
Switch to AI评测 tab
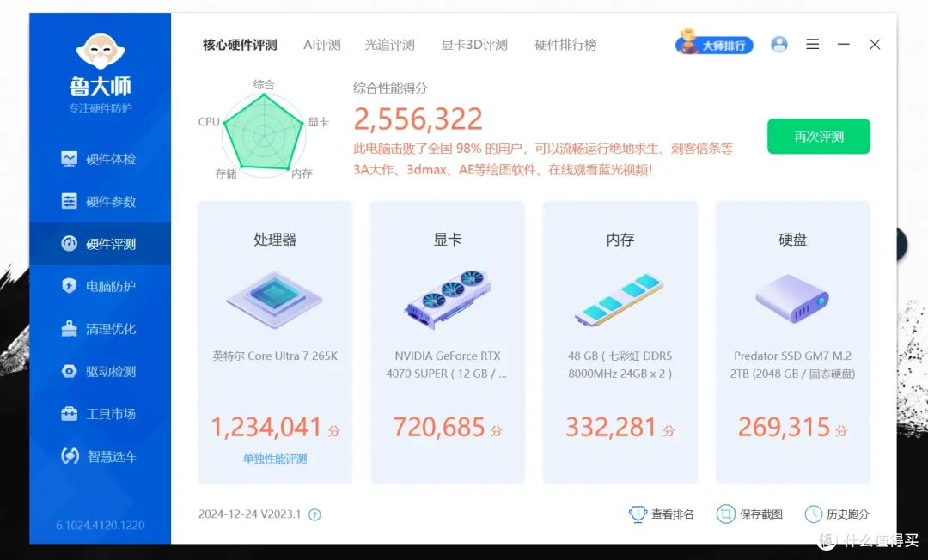click(321, 45)
